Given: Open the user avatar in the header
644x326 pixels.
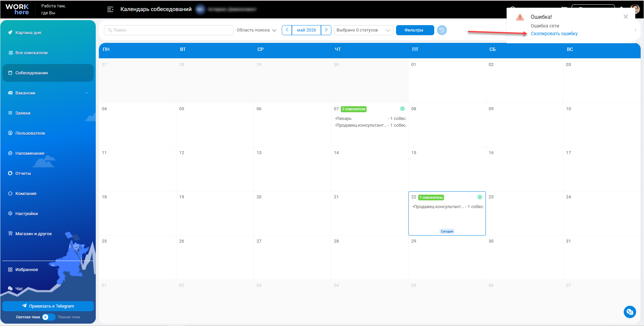Looking at the screenshot, I should [635, 9].
